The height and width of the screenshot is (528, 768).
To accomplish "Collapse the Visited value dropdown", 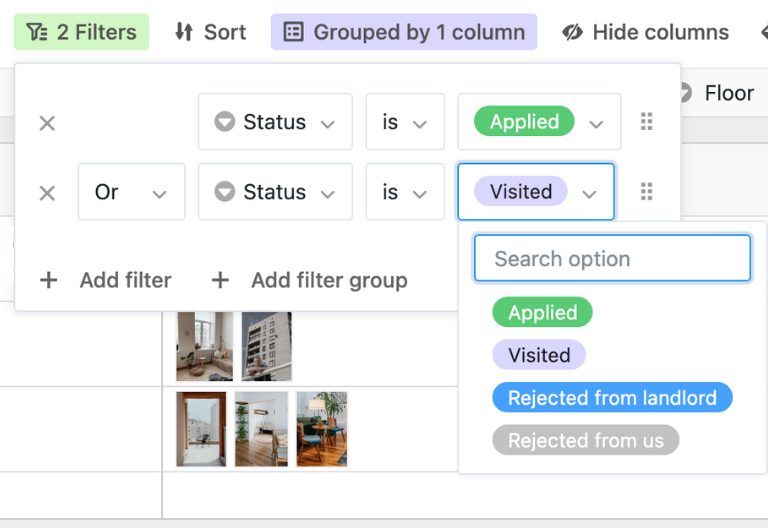I will click(536, 192).
